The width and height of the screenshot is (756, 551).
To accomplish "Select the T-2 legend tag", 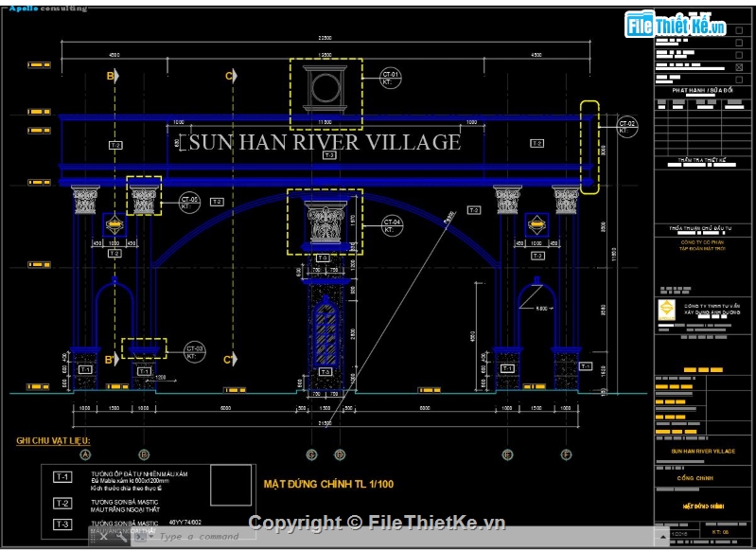I will pos(62,504).
